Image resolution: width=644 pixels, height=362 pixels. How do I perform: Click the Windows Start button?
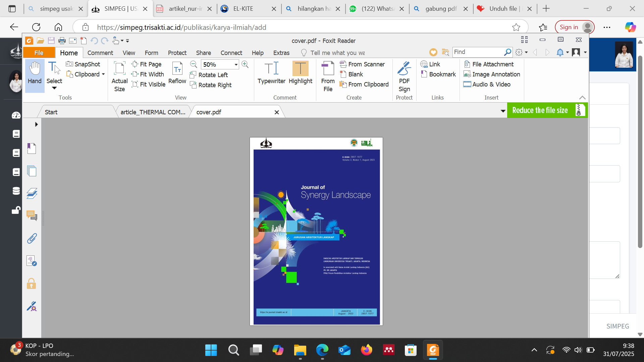pos(211,350)
